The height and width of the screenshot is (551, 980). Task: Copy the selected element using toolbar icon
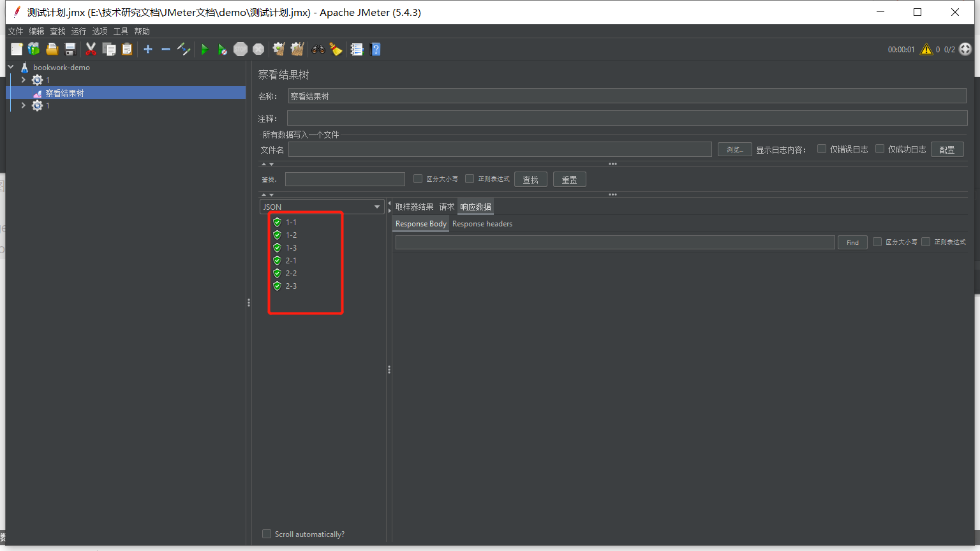109,49
